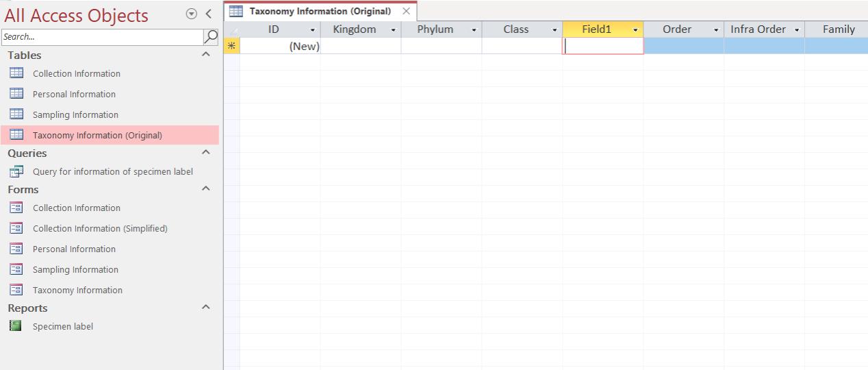The width and height of the screenshot is (868, 370).
Task: Click the Infra Order cell in new row
Action: tap(765, 46)
